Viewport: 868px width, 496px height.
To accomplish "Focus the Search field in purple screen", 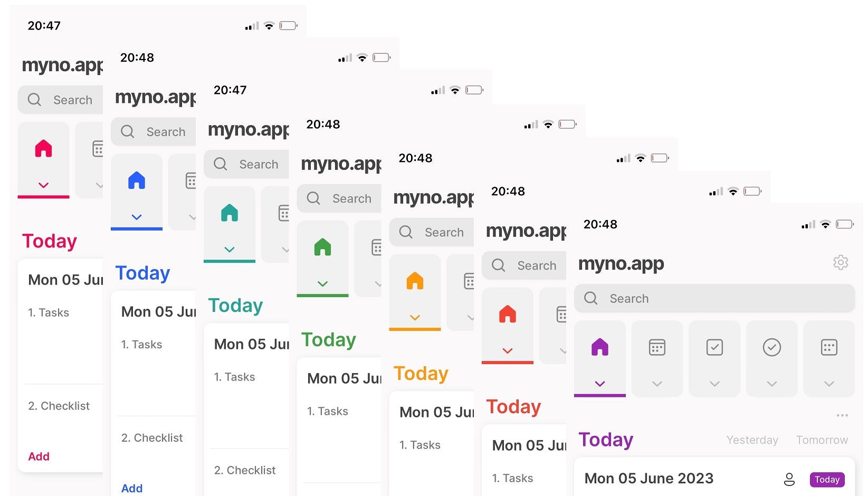I will [x=714, y=298].
